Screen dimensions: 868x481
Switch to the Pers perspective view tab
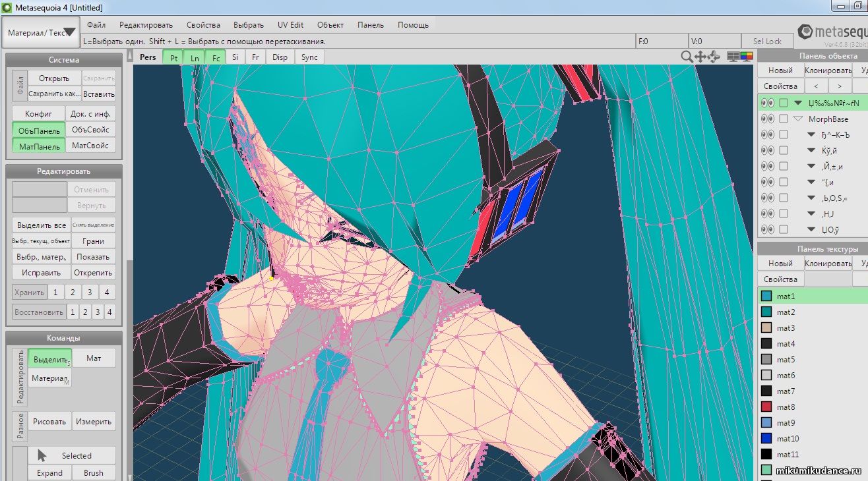[x=148, y=57]
